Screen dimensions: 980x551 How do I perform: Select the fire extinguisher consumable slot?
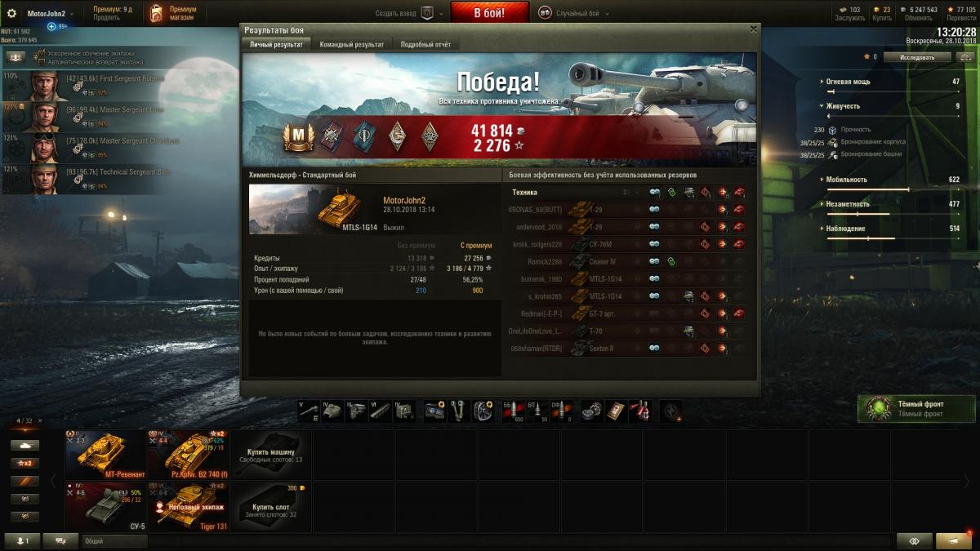pos(640,411)
